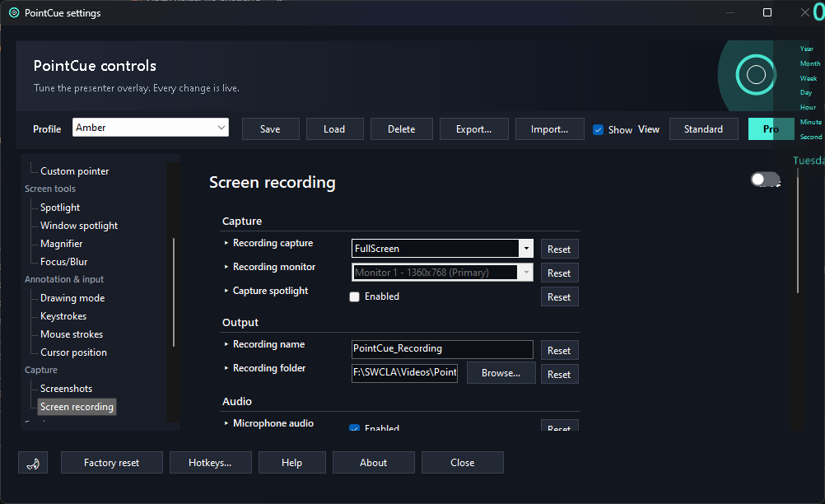Image resolution: width=825 pixels, height=504 pixels.
Task: Enable the Capture spotlight checkbox
Action: [x=355, y=296]
